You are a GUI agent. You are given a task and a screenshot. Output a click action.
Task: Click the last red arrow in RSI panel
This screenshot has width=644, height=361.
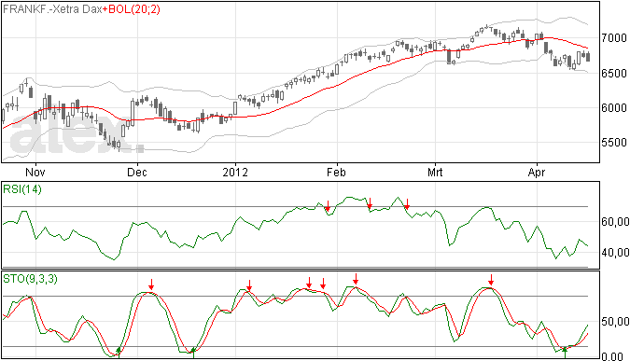(x=407, y=203)
